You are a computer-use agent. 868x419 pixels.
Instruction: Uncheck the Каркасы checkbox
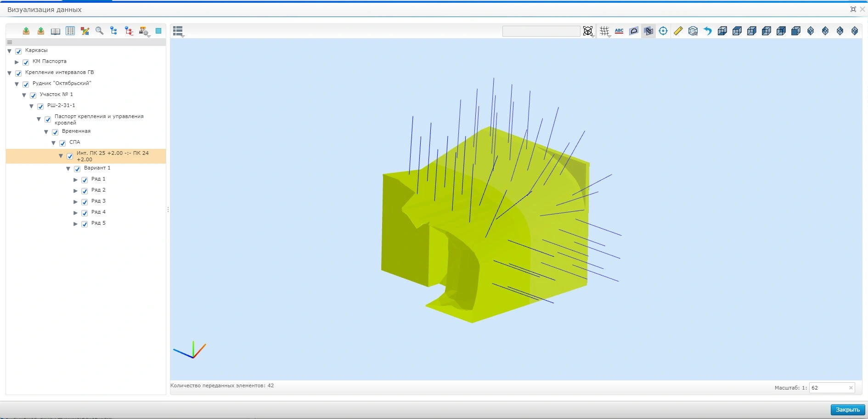(18, 51)
